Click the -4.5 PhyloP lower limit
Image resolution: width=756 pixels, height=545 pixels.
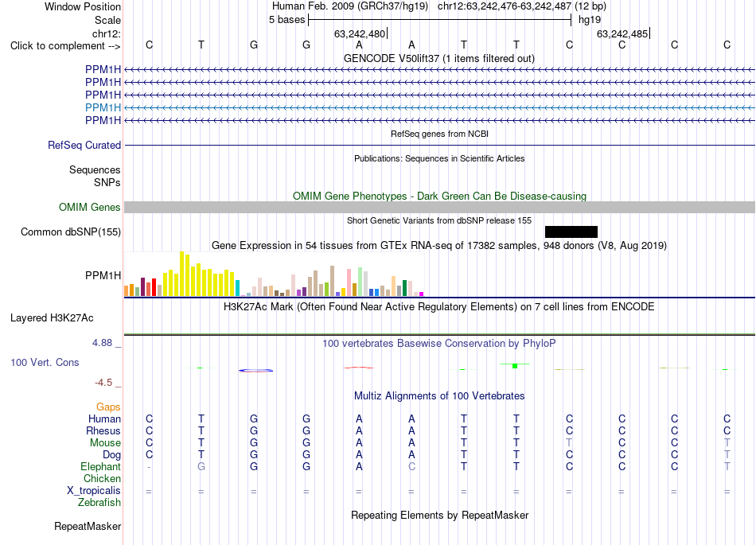pyautogui.click(x=103, y=383)
